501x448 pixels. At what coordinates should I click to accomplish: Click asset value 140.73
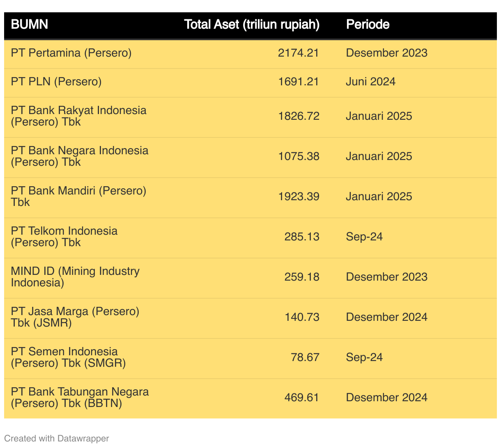point(302,317)
